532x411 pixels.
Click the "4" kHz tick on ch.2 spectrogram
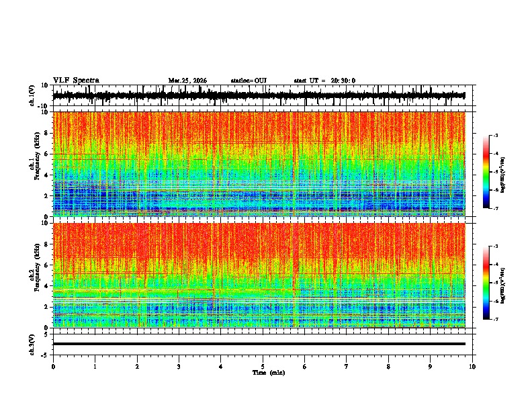pyautogui.click(x=47, y=286)
